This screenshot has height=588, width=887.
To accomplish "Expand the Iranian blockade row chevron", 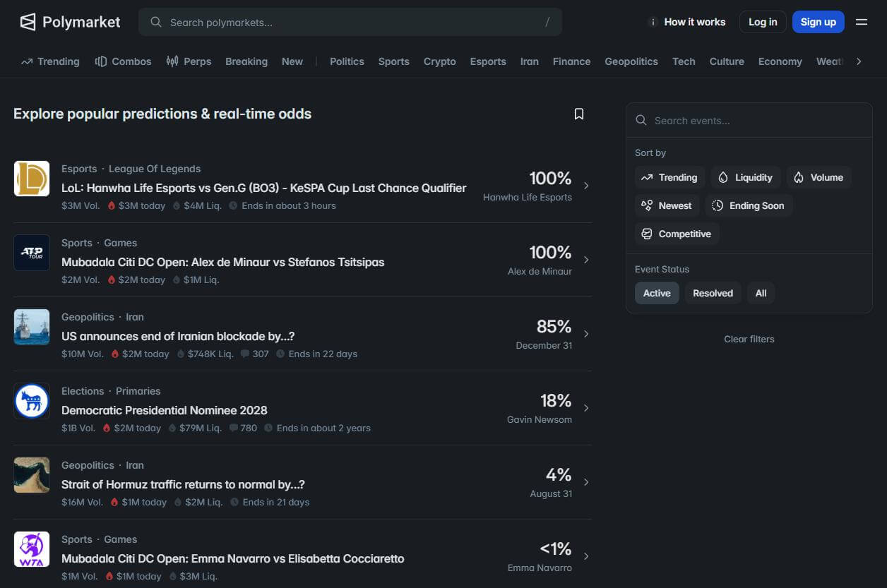I will [x=586, y=334].
